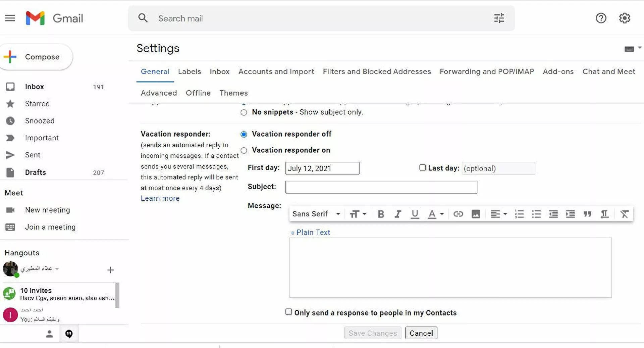Click the Cancel button
644x348 pixels.
421,333
